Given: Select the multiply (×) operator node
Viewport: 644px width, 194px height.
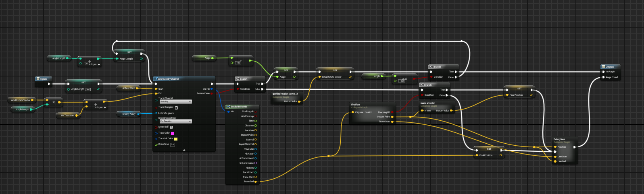Looking at the screenshot, I should [53, 102].
